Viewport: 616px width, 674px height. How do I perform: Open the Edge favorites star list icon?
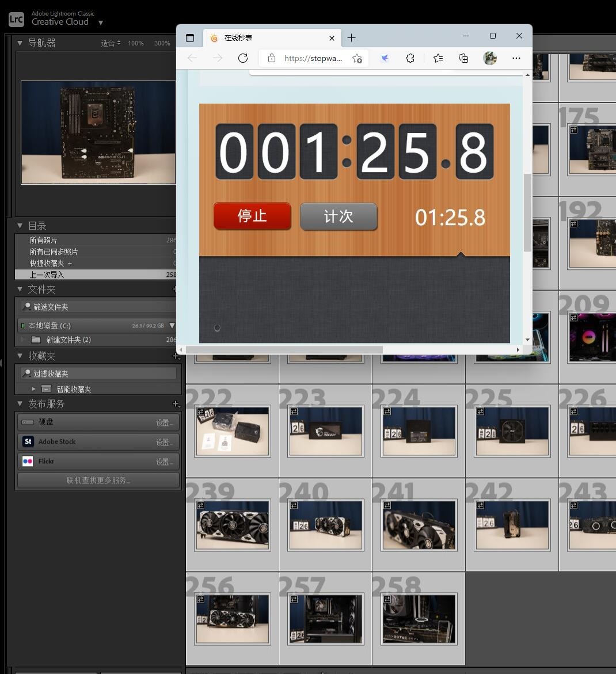pos(438,58)
